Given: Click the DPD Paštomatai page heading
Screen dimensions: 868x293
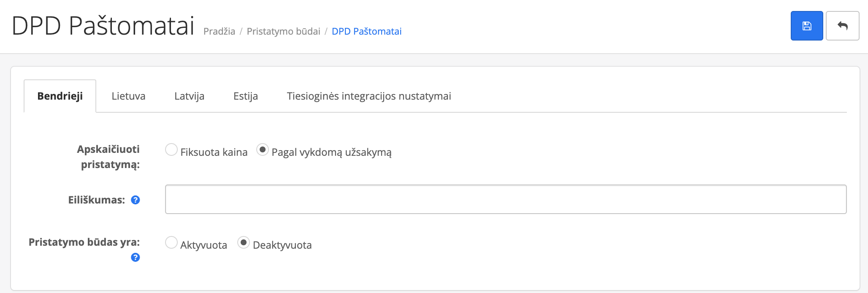Looking at the screenshot, I should tap(103, 26).
